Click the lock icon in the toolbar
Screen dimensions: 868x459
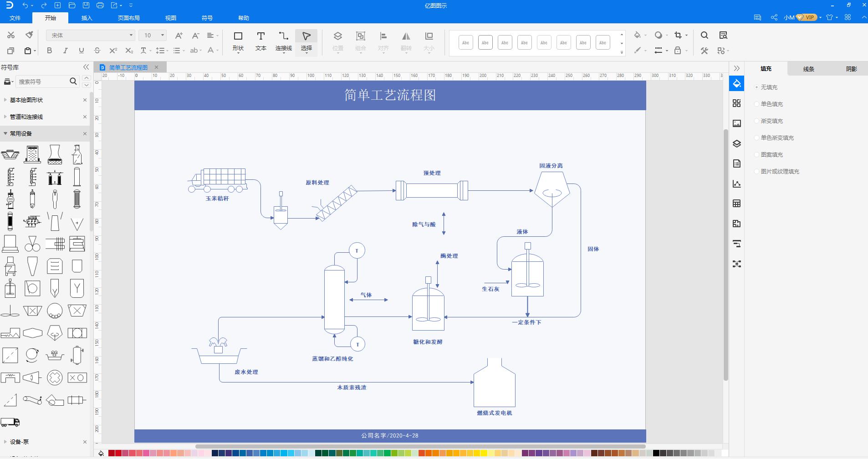point(677,51)
